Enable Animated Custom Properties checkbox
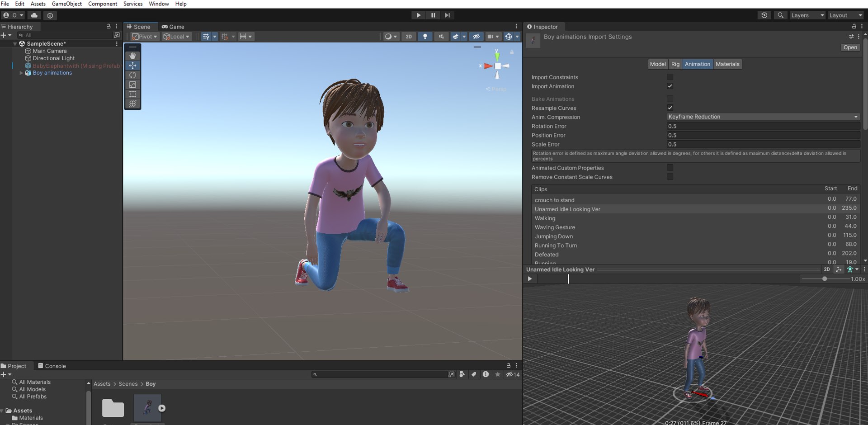Image resolution: width=868 pixels, height=425 pixels. click(670, 168)
